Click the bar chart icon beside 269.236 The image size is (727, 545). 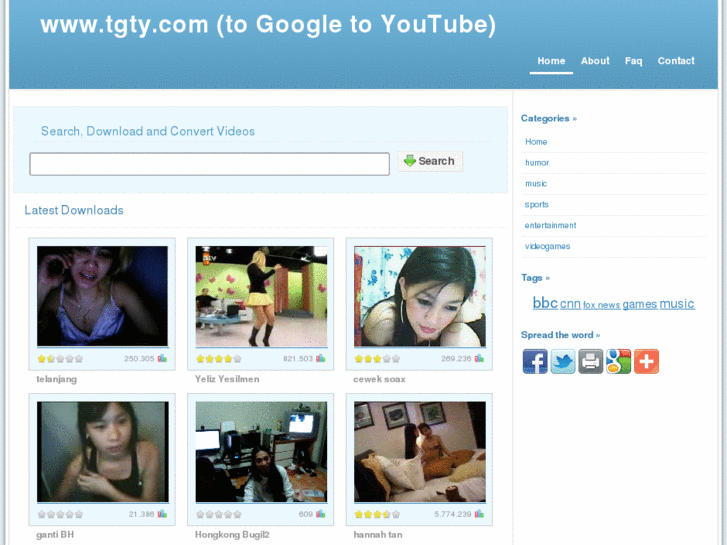[x=479, y=359]
